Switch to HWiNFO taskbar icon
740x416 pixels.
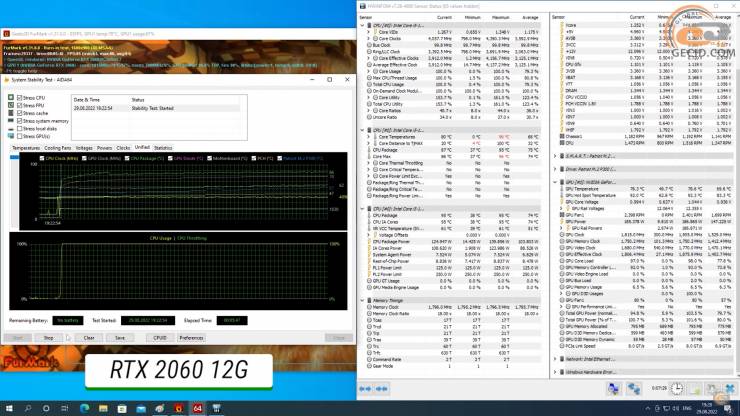217,408
